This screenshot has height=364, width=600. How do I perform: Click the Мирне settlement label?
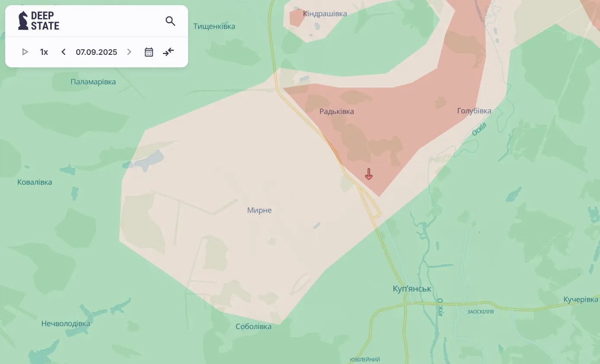tap(259, 210)
